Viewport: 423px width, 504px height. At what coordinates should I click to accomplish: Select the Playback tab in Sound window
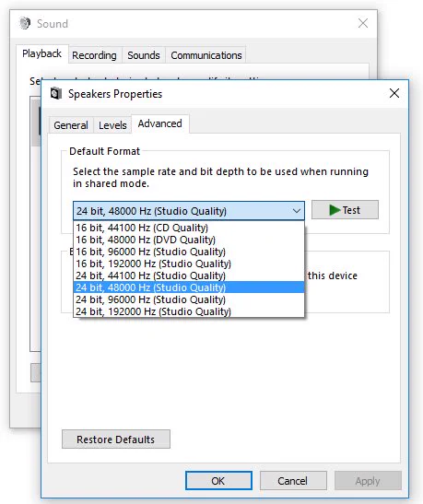pyautogui.click(x=41, y=53)
